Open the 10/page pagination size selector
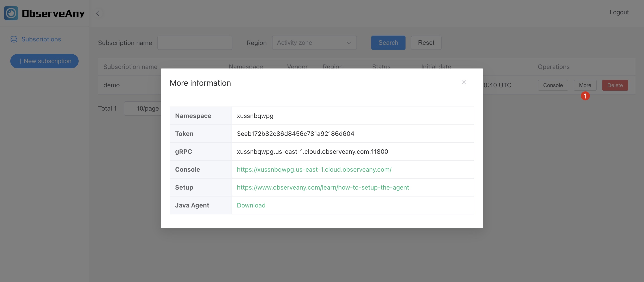The height and width of the screenshot is (282, 644). (x=146, y=108)
